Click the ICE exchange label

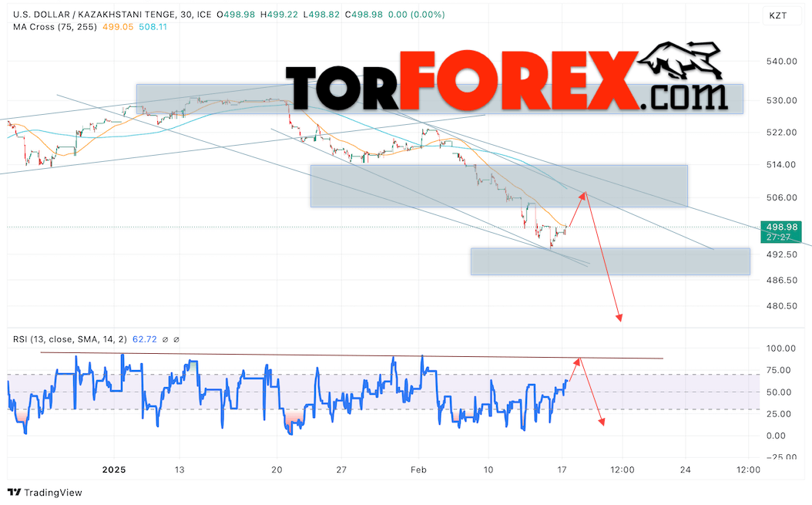point(203,15)
